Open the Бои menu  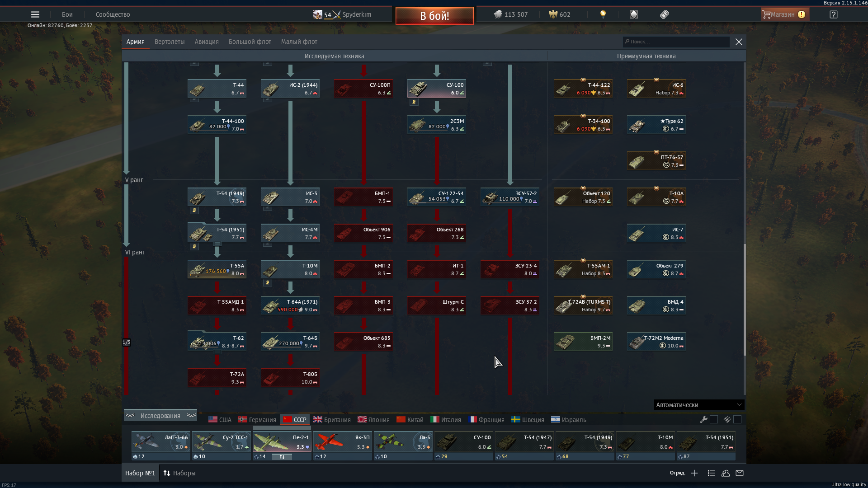(x=67, y=14)
